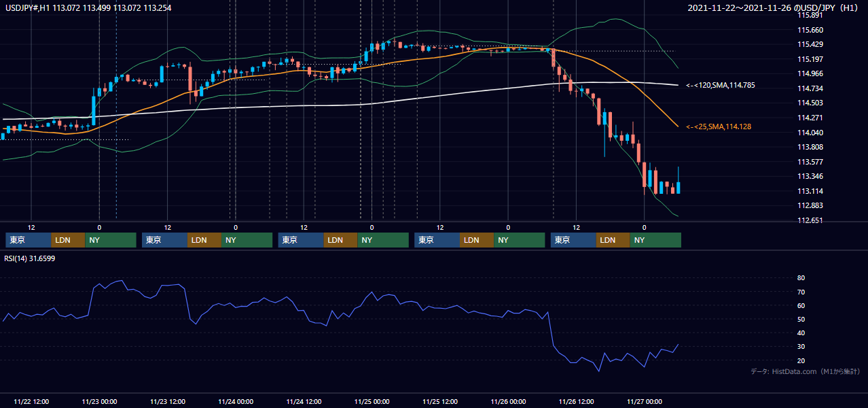Click the leftmost LDN session block

click(69, 240)
